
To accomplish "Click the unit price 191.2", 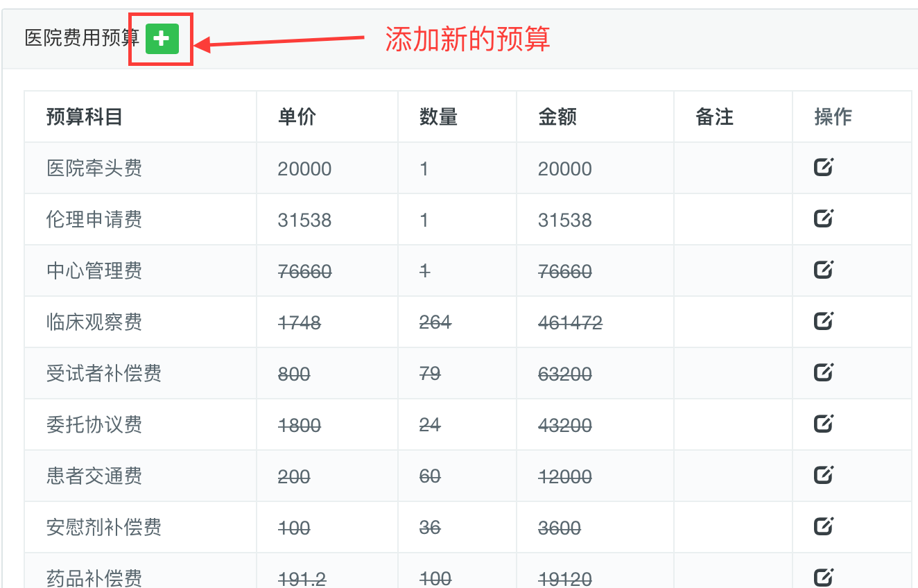I will pyautogui.click(x=302, y=578).
